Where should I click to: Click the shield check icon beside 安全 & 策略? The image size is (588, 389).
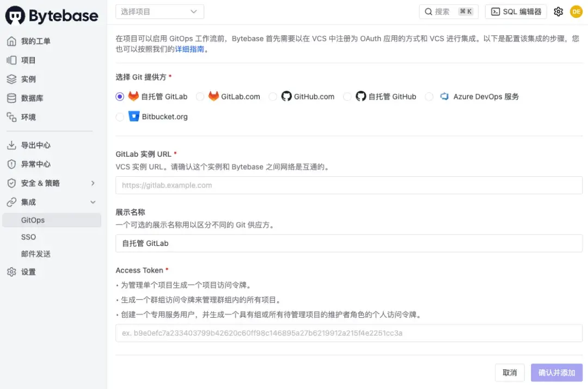tap(11, 183)
